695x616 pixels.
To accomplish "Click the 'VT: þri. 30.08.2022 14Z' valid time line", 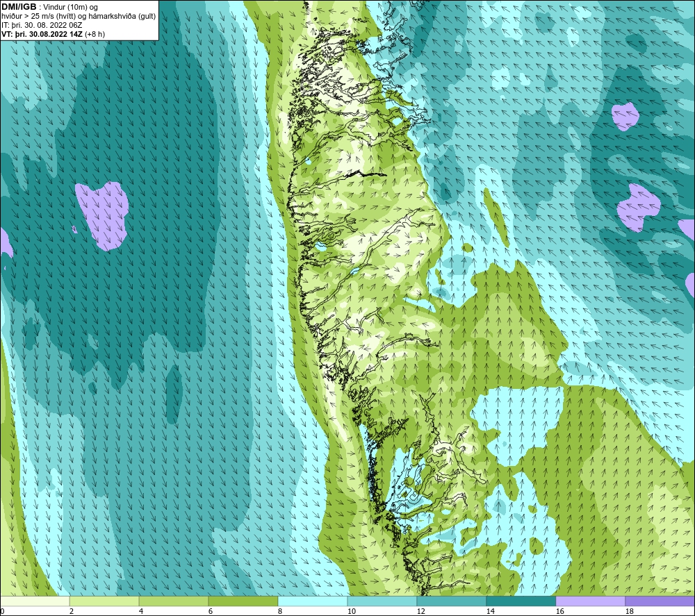I will pyautogui.click(x=42, y=33).
